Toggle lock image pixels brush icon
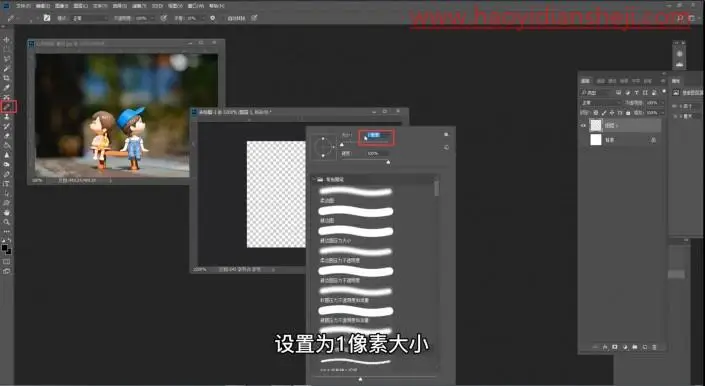 [x=604, y=113]
